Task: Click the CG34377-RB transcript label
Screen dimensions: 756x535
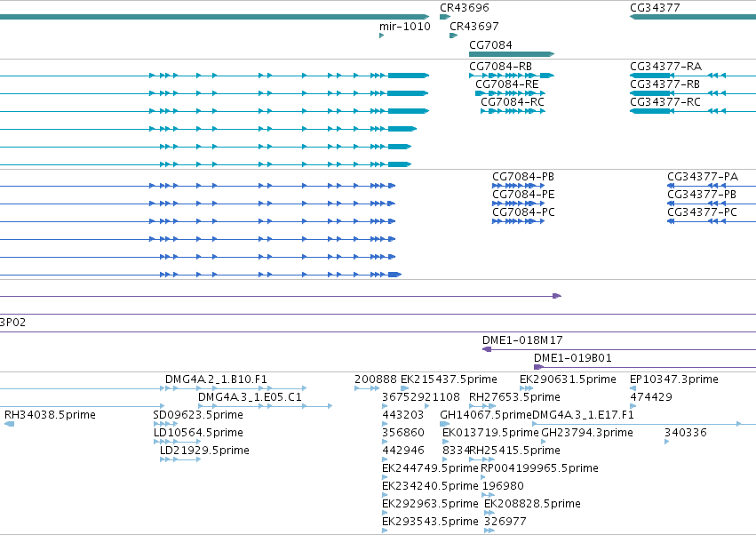Action: (x=664, y=84)
